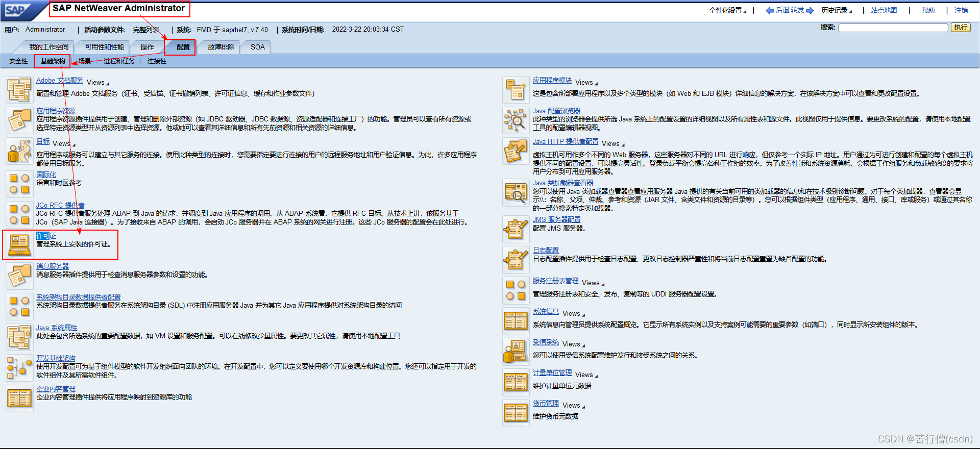The width and height of the screenshot is (980, 449).
Task: Click the 注销 logout link
Action: point(962,11)
